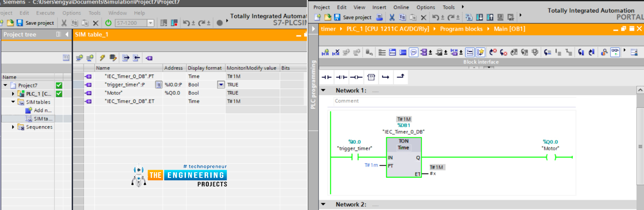Collapse the Project tree panel arrow
644x210 pixels.
(x=67, y=35)
